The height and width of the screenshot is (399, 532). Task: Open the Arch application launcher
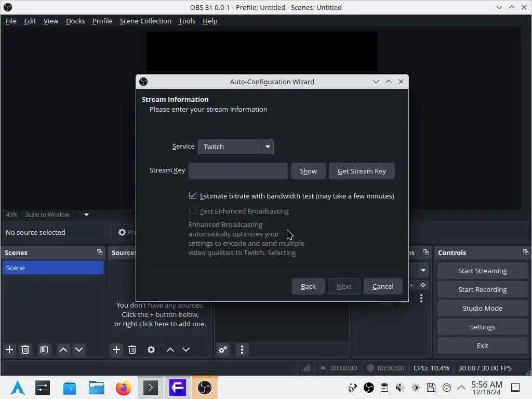pyautogui.click(x=18, y=388)
